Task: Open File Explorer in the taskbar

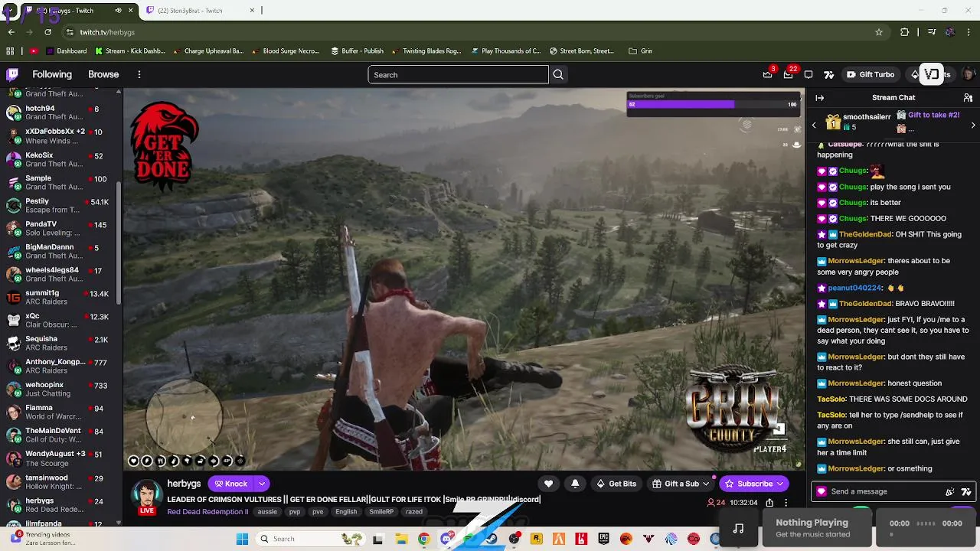Action: tap(401, 539)
